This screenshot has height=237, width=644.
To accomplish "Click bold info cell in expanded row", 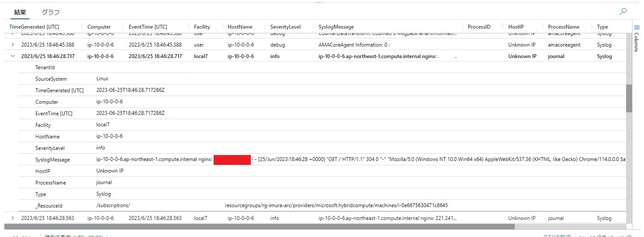I will [275, 56].
